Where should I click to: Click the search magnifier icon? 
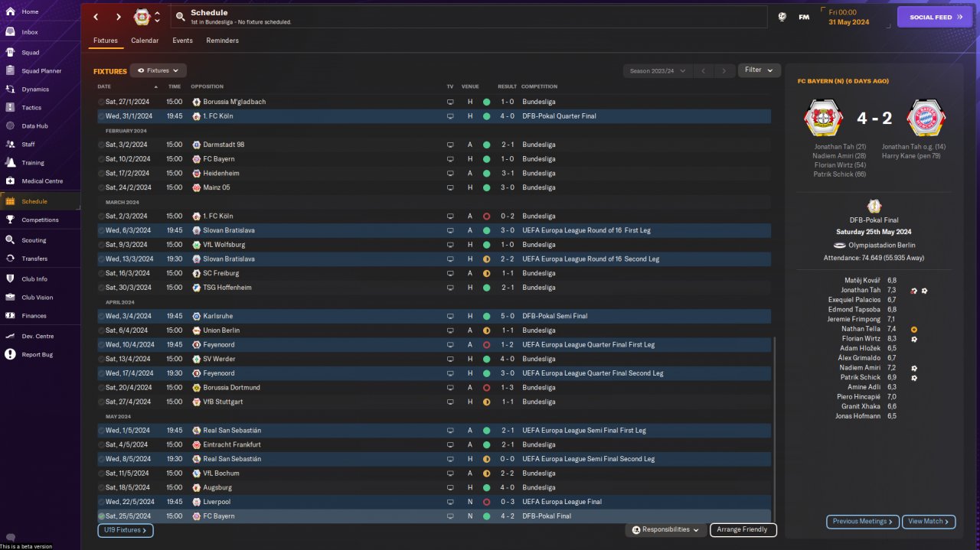click(180, 16)
